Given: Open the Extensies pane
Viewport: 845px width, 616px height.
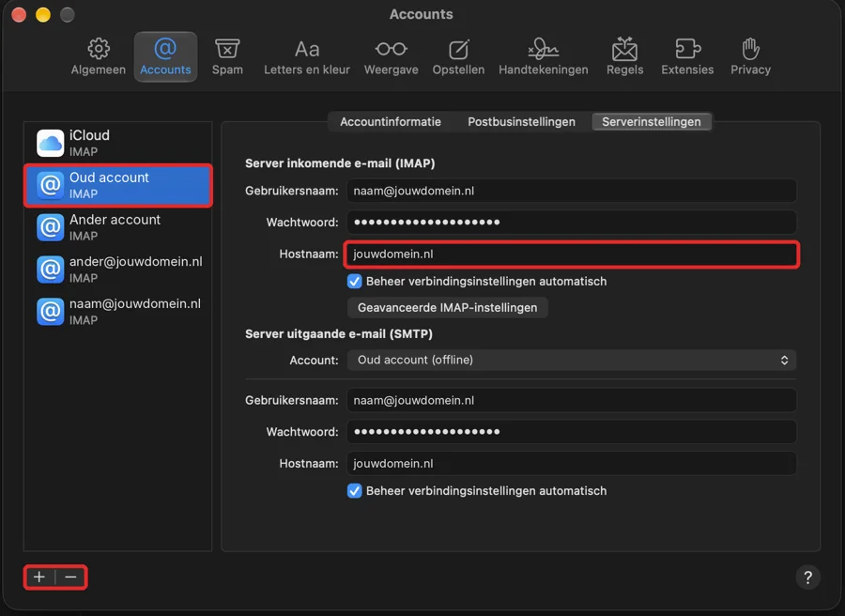Looking at the screenshot, I should pyautogui.click(x=687, y=56).
